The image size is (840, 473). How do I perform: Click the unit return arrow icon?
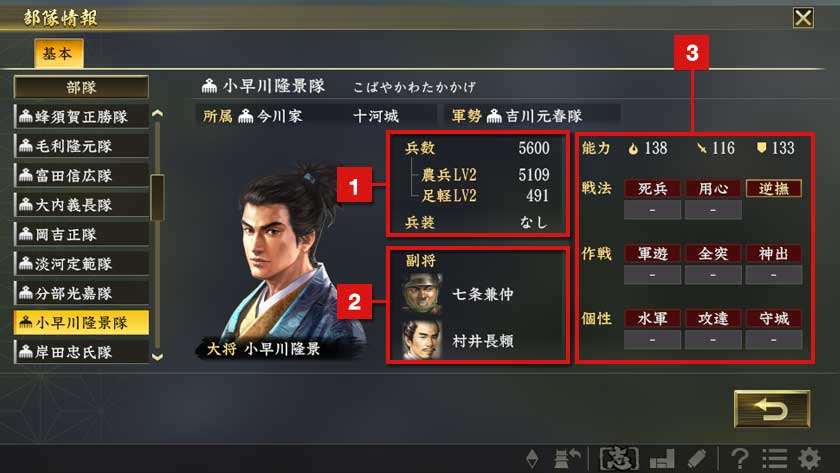pyautogui.click(x=567, y=459)
